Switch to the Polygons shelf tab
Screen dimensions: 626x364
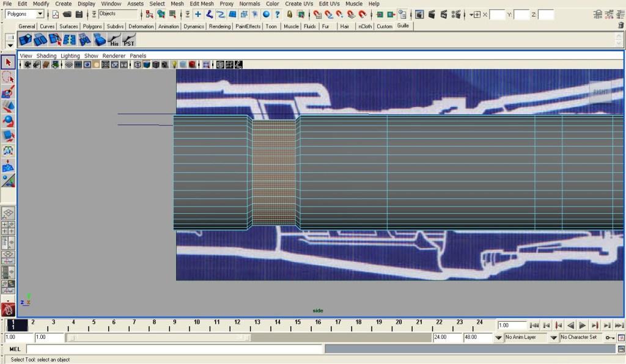tap(92, 26)
